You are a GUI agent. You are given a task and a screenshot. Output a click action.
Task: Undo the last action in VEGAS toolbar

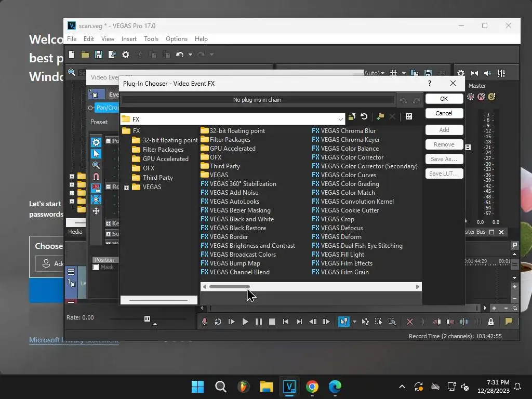pos(179,55)
